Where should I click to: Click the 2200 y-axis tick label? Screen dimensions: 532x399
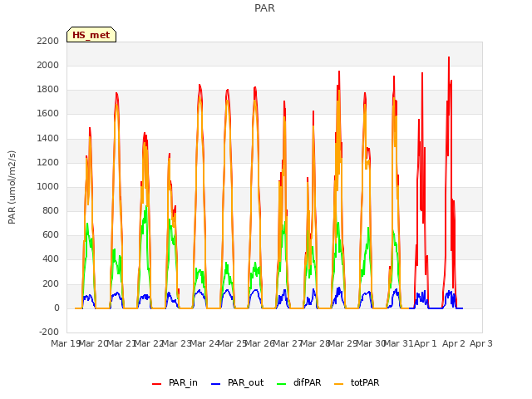[x=48, y=41]
